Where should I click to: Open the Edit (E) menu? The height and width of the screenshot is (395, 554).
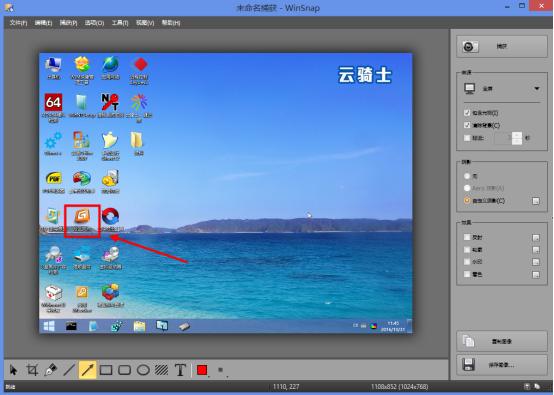point(43,23)
